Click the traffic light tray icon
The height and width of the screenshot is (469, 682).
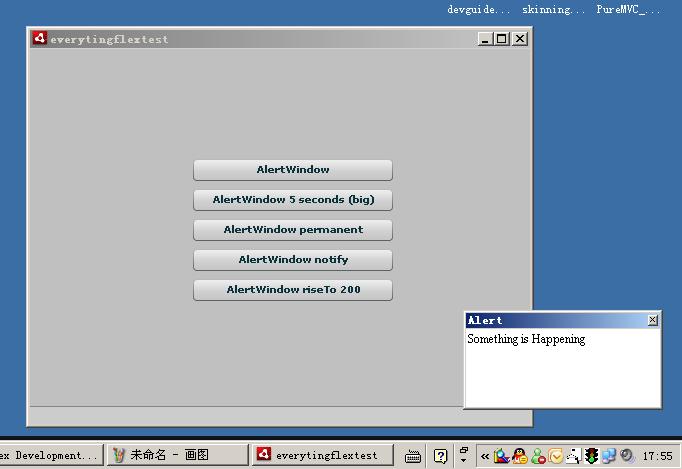pyautogui.click(x=591, y=456)
